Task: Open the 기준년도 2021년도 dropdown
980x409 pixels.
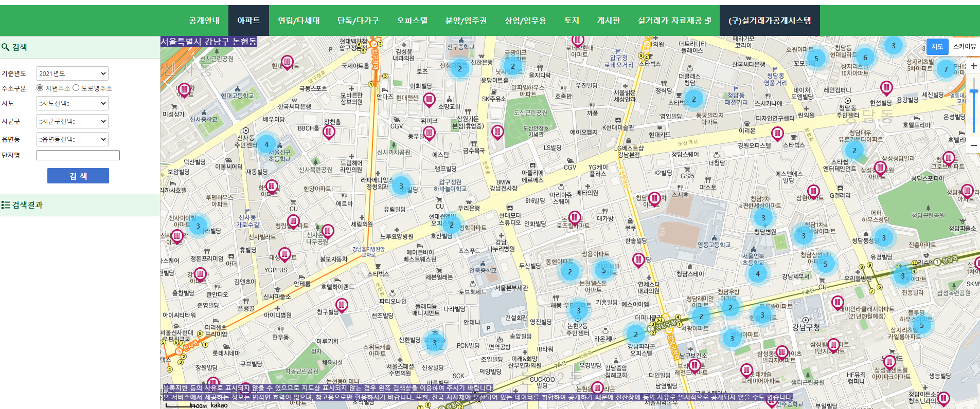Action: click(73, 73)
